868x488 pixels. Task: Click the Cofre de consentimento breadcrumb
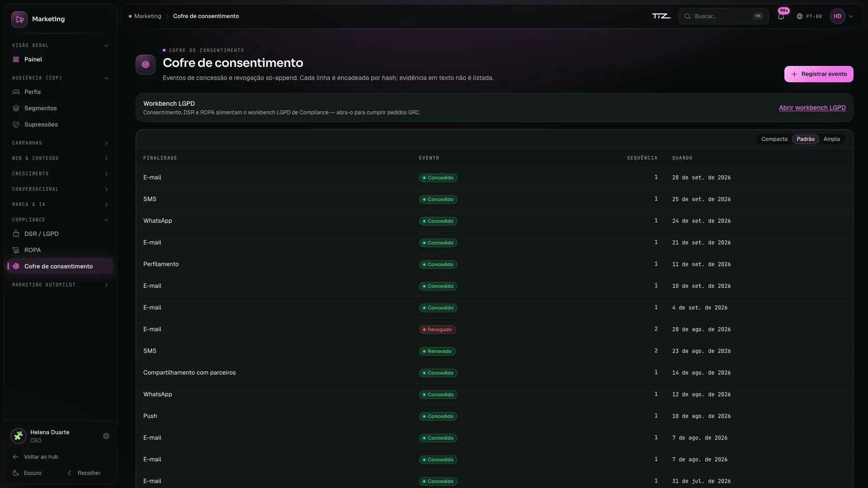(x=206, y=16)
